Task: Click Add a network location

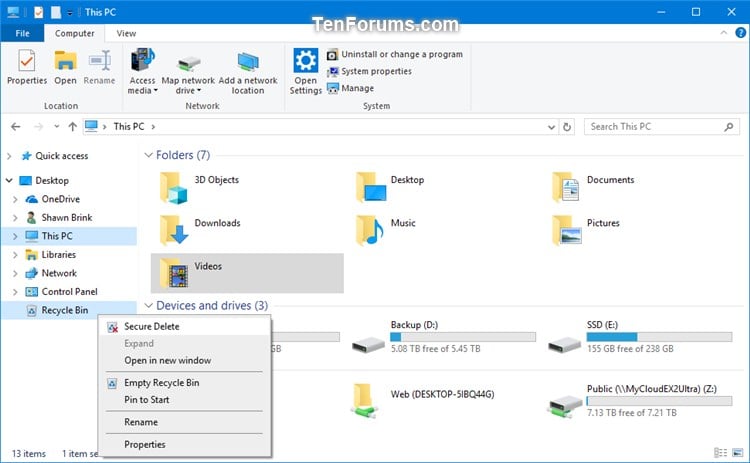Action: [248, 71]
